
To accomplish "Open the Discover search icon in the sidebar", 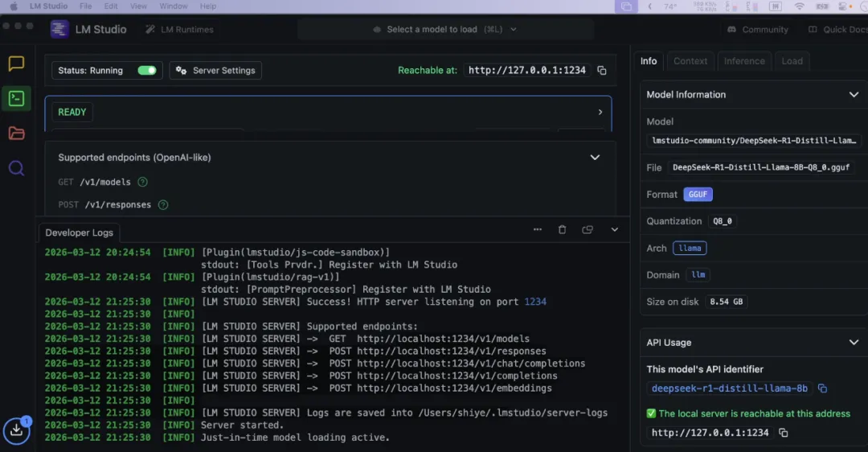I will click(16, 168).
